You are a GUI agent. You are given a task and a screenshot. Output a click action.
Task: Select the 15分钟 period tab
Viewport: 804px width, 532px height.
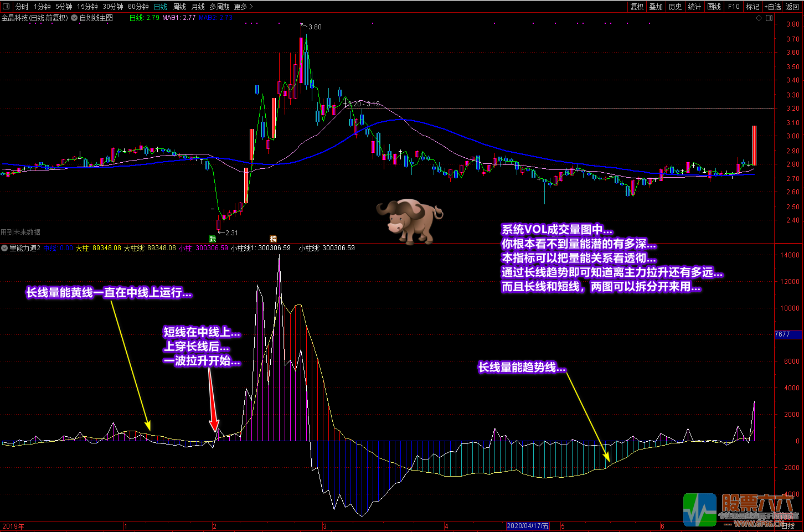coord(87,7)
